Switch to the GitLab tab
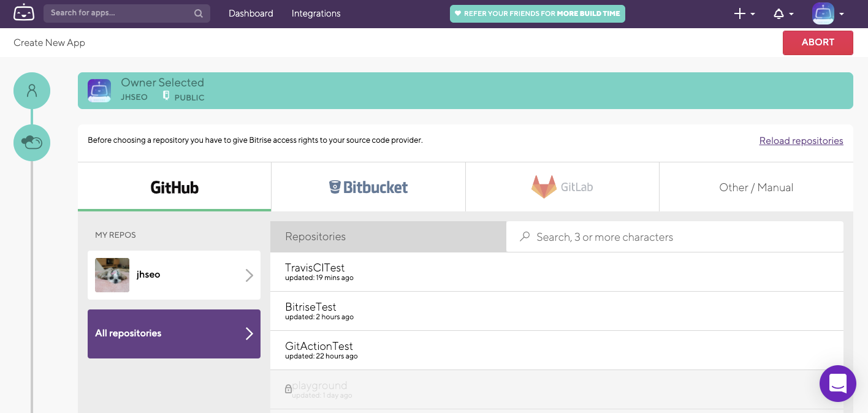This screenshot has width=868, height=413. click(562, 187)
